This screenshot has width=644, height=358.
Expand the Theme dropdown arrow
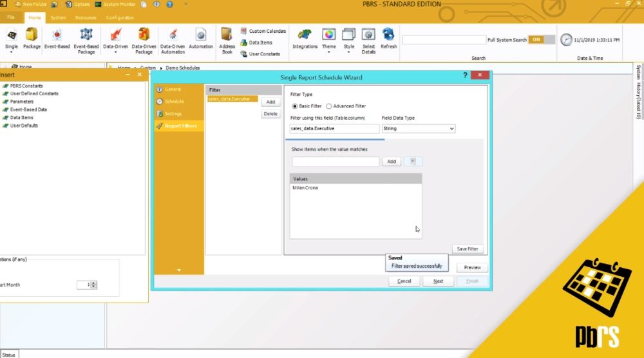click(x=328, y=53)
